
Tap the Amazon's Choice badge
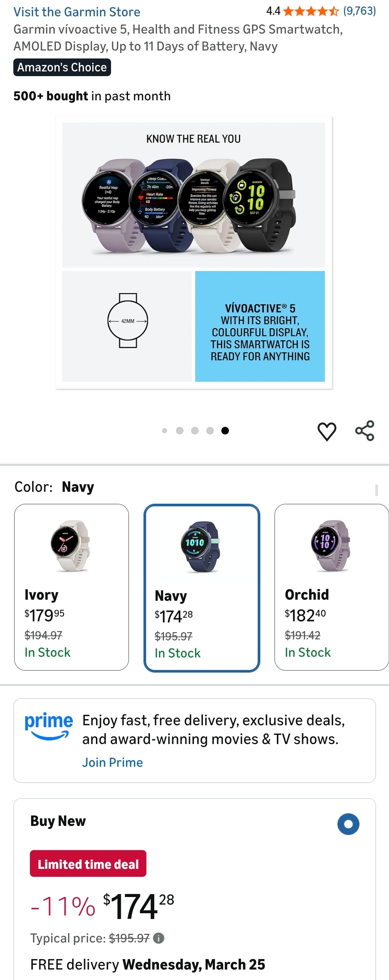point(62,67)
